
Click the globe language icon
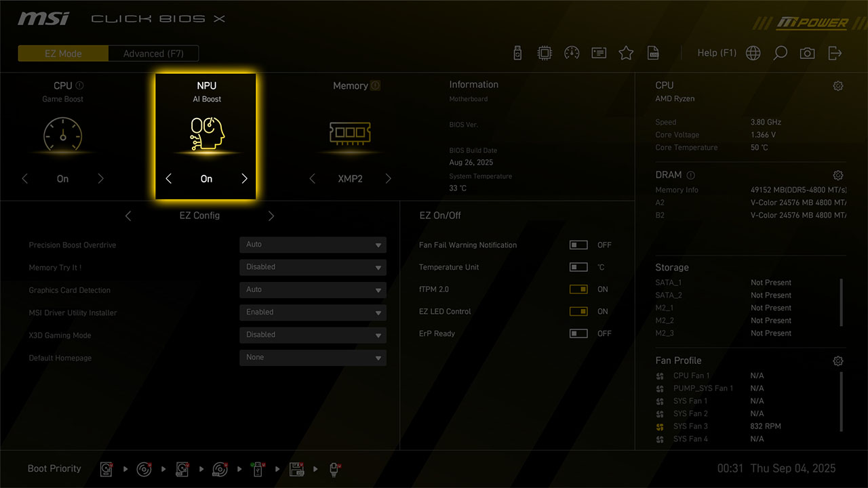point(753,53)
